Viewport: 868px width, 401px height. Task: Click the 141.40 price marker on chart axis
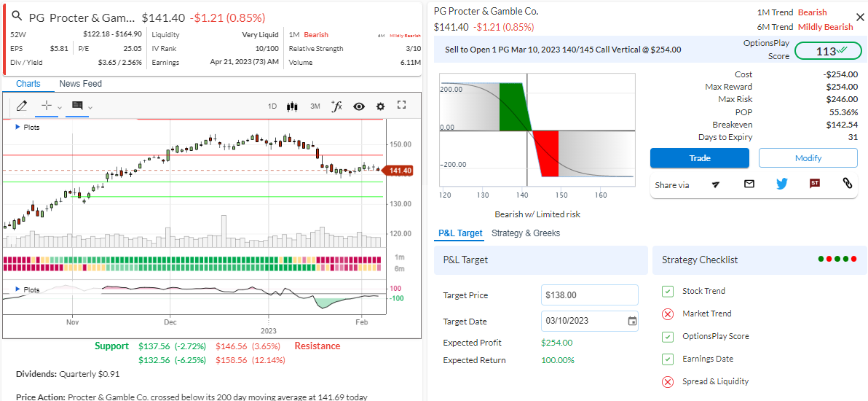tap(400, 171)
